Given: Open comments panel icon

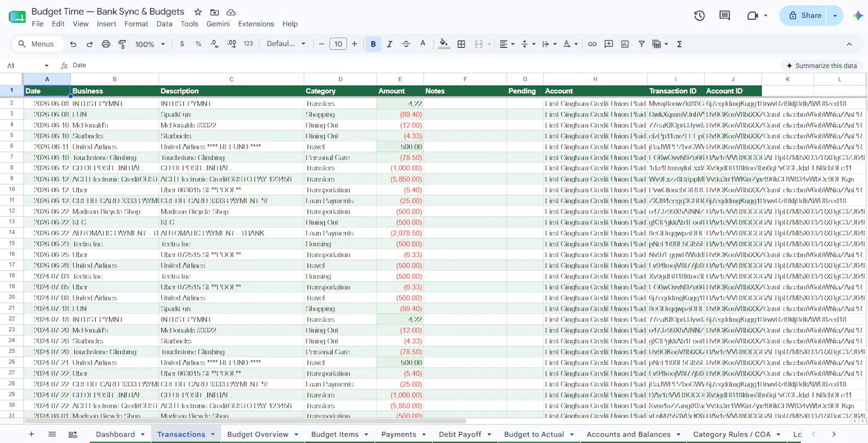Looking at the screenshot, I should [724, 16].
